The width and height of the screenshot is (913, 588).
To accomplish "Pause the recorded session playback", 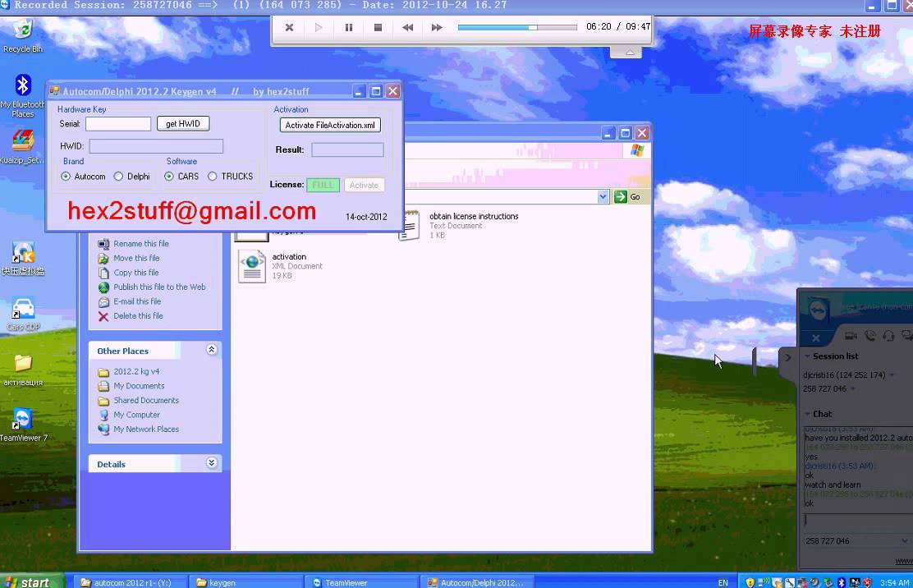I will [349, 27].
